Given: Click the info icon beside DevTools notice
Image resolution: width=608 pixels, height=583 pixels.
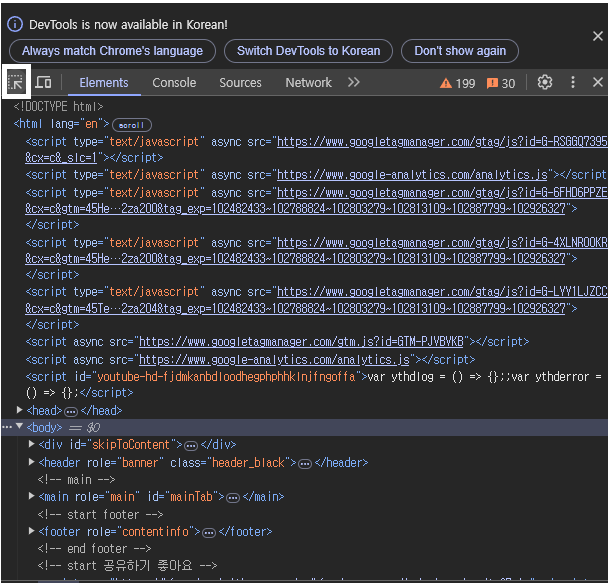Looking at the screenshot, I should click(15, 24).
